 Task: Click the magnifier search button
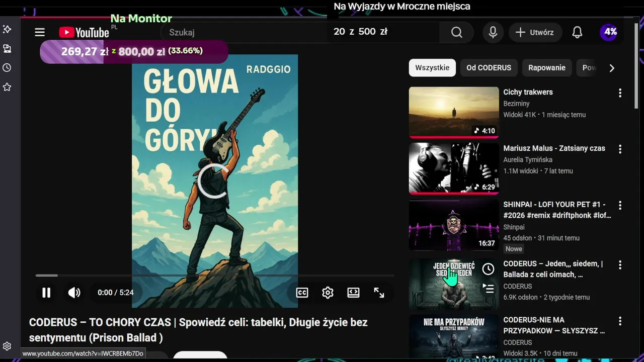pos(456,32)
